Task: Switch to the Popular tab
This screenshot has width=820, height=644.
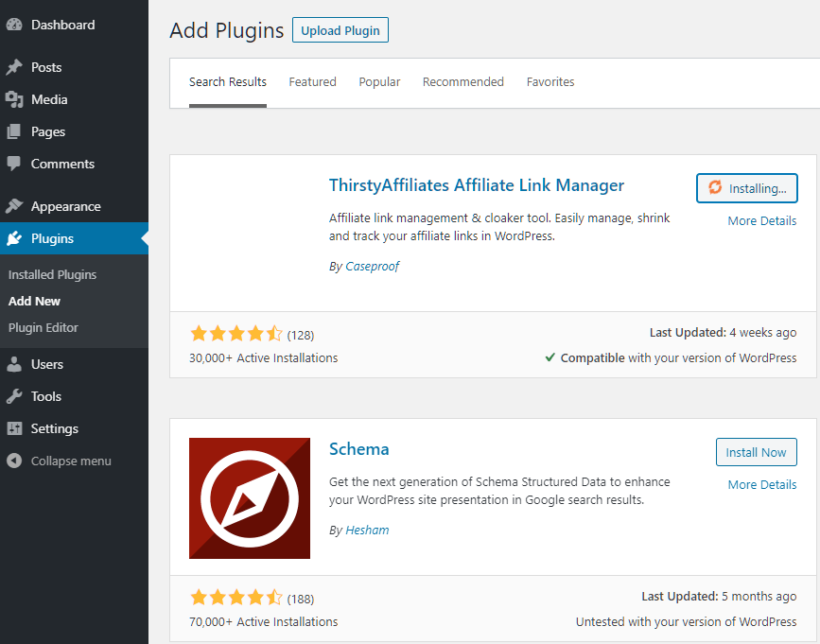Action: [x=379, y=82]
